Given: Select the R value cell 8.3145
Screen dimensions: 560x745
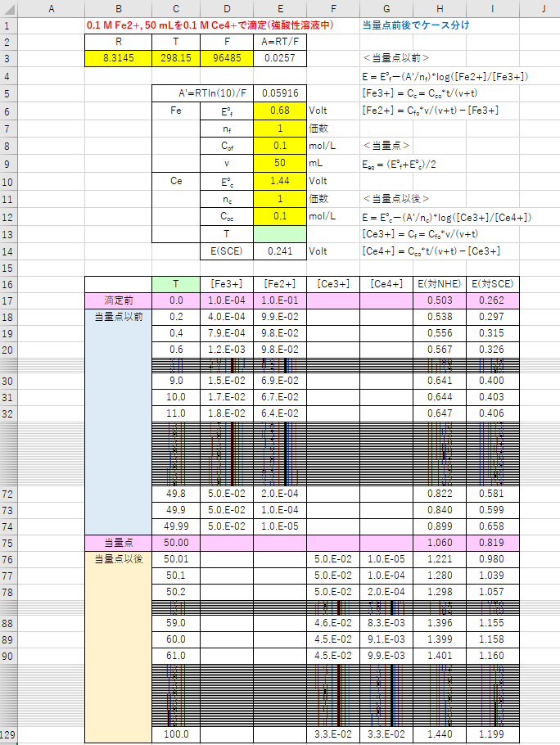Looking at the screenshot, I should [118, 58].
